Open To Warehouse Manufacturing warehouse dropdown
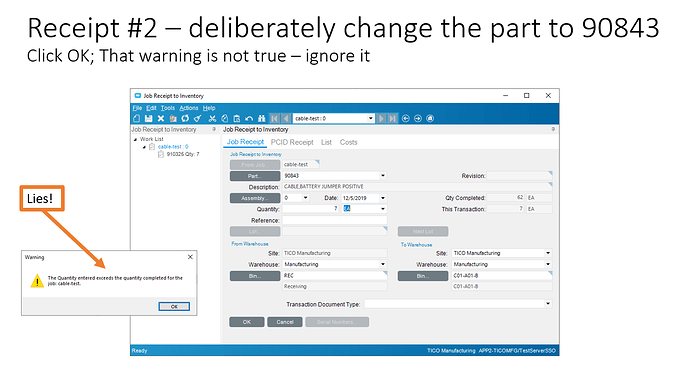This screenshot has height=372, width=690. pos(548,265)
